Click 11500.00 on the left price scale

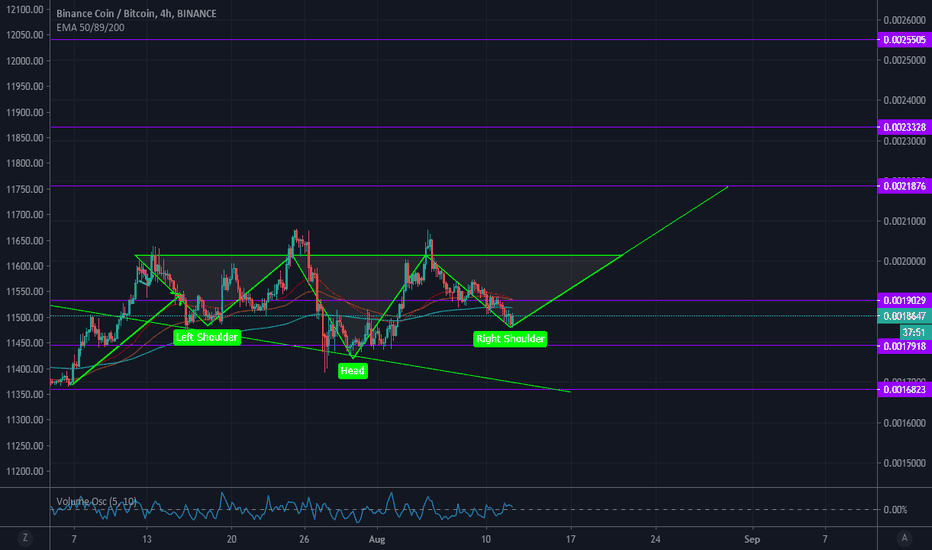(24, 318)
